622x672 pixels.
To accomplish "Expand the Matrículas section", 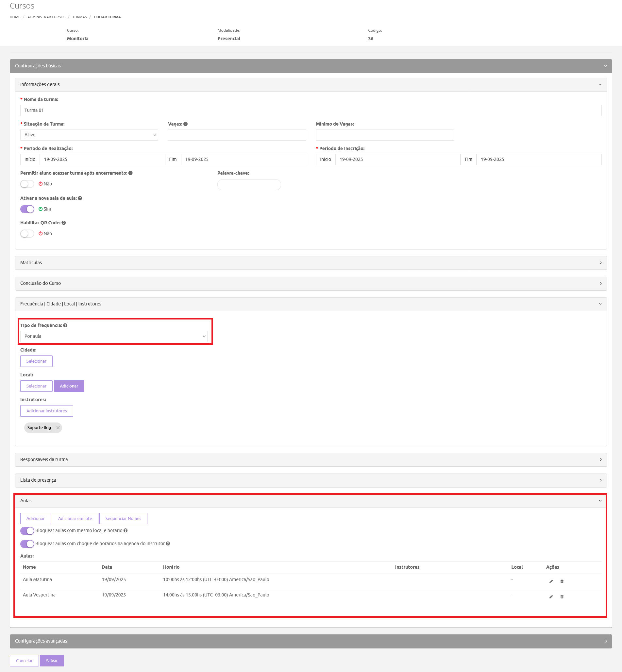I will coord(311,263).
